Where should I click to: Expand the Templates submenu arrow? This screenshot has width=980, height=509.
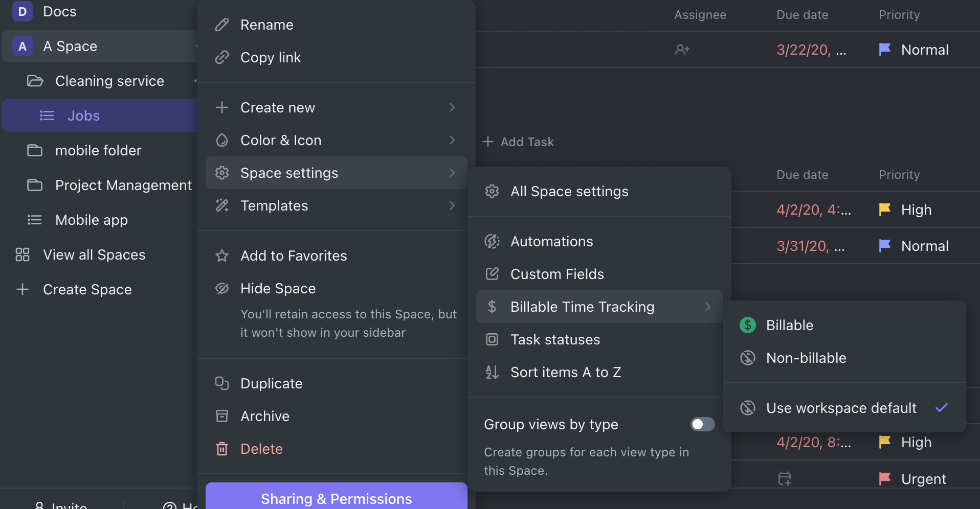[452, 205]
